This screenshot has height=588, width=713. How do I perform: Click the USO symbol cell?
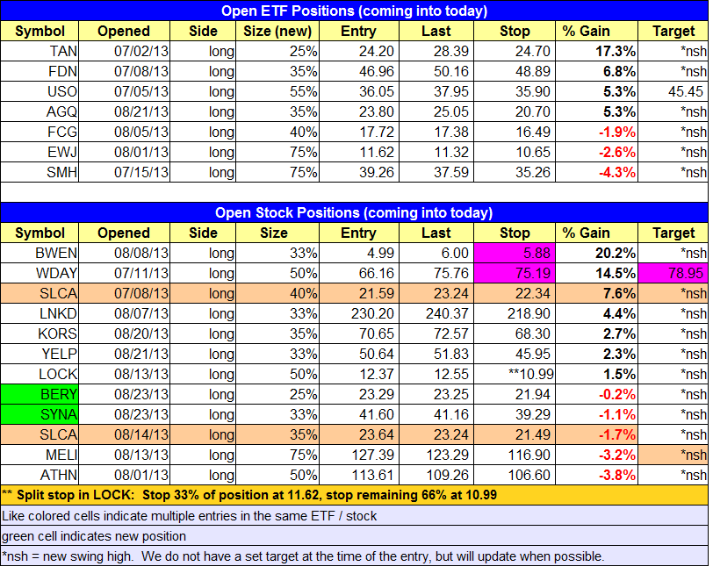click(40, 91)
